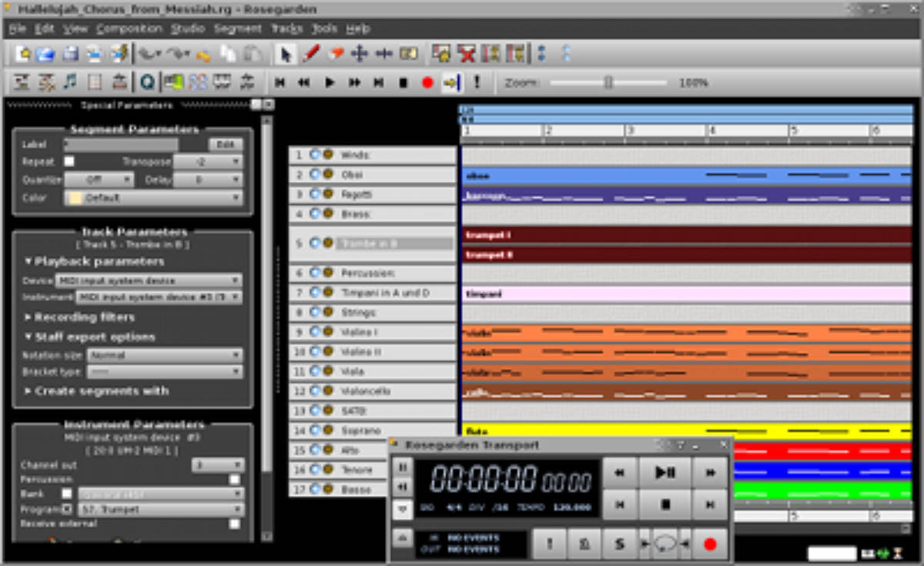The width and height of the screenshot is (924, 566).
Task: Open the Notation size dropdown
Action: (x=165, y=356)
